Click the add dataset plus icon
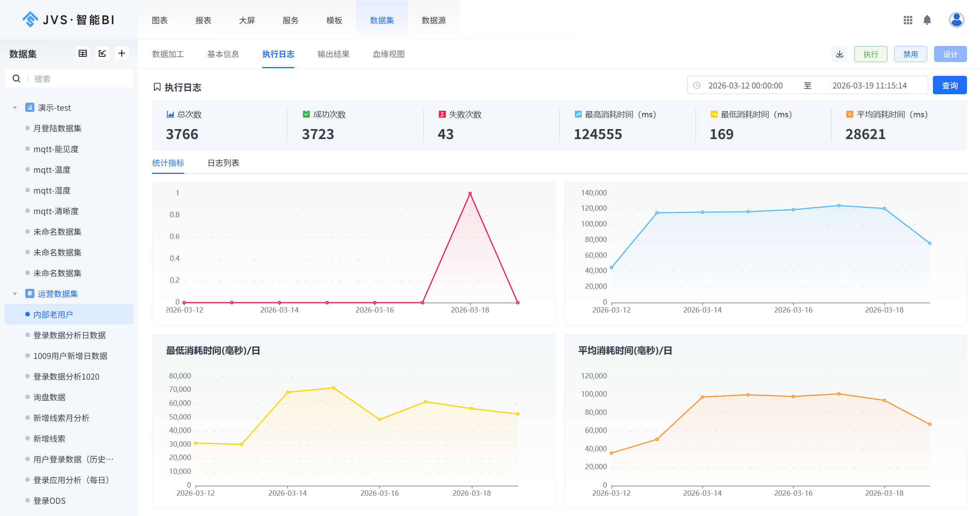This screenshot has height=516, width=980. (122, 54)
